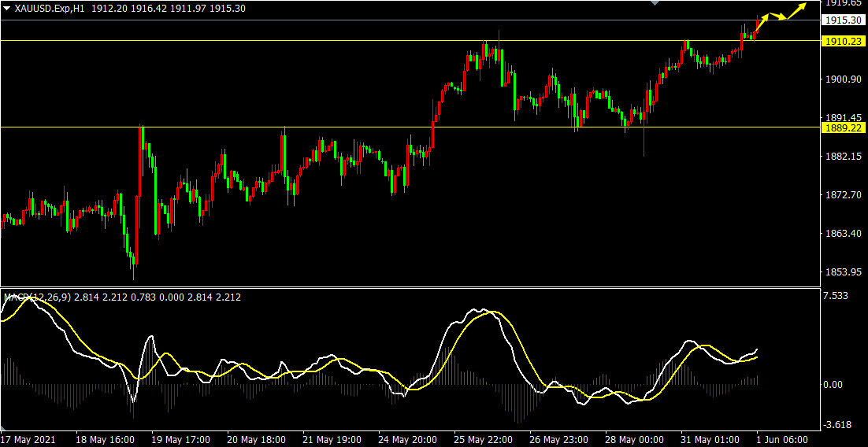Click the 1900.90 value on price scale
Viewport: 868px width, 447px height.
click(841, 79)
